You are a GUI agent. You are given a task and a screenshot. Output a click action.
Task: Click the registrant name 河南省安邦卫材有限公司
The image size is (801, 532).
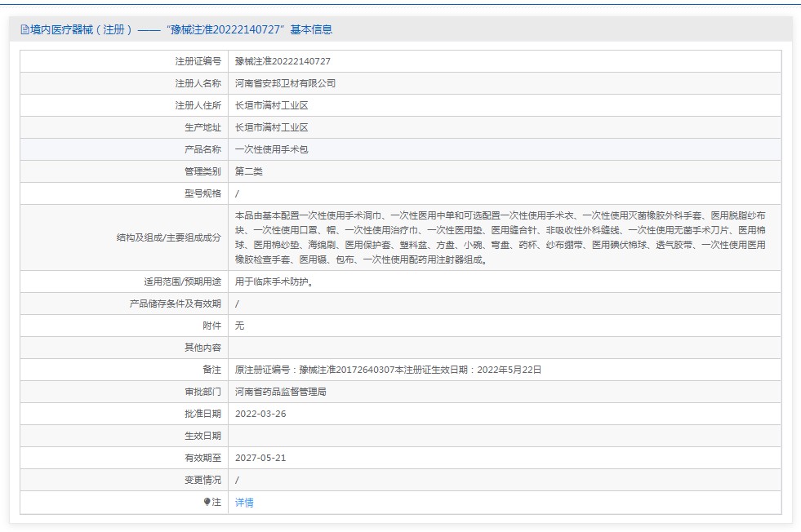(x=285, y=83)
